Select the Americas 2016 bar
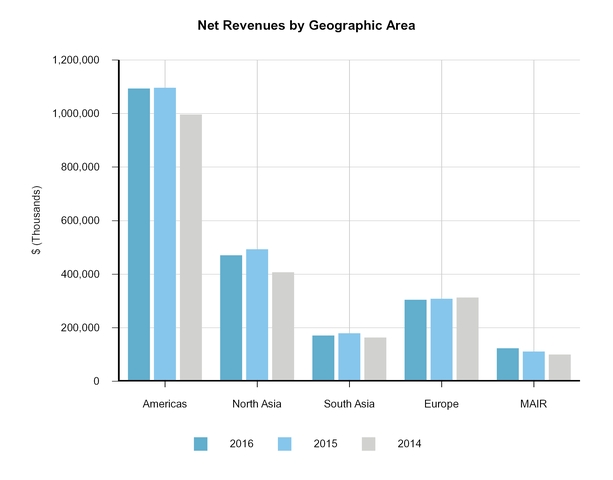 139,235
